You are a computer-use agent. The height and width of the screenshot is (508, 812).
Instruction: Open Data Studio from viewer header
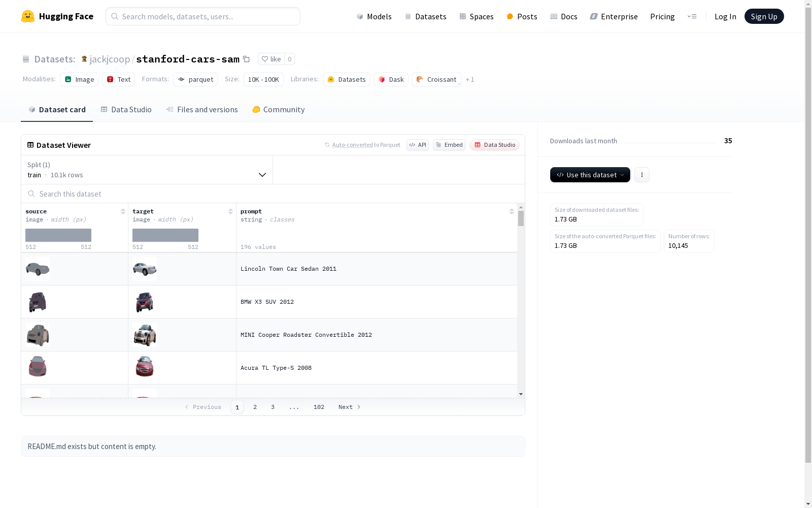494,145
